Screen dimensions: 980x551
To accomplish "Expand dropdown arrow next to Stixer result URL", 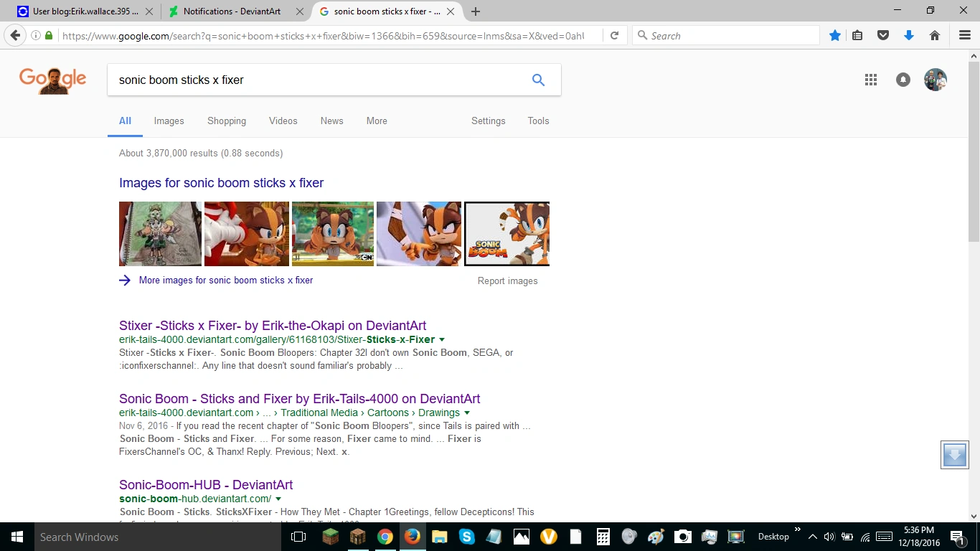I will [442, 340].
